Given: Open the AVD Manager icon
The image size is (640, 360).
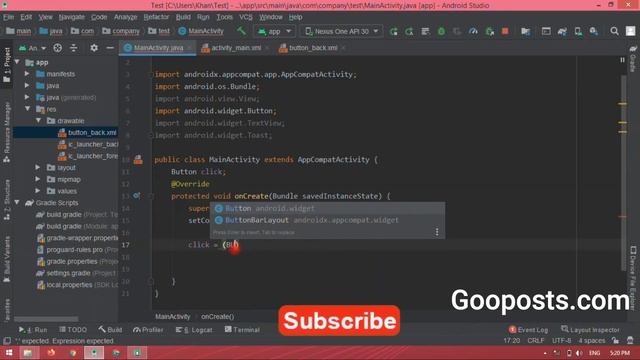Looking at the screenshot, I should (578, 31).
